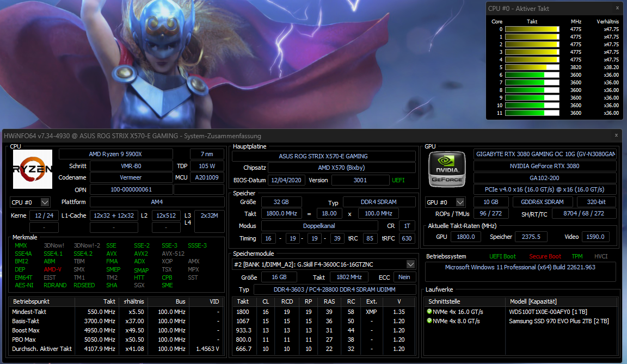Click the memory Takt 1800.0 MHz value
The image size is (627, 364).
281,213
